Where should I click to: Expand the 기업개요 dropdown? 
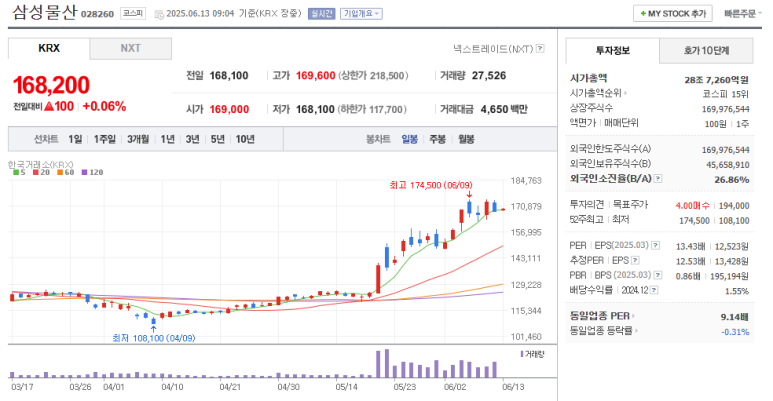coord(361,14)
